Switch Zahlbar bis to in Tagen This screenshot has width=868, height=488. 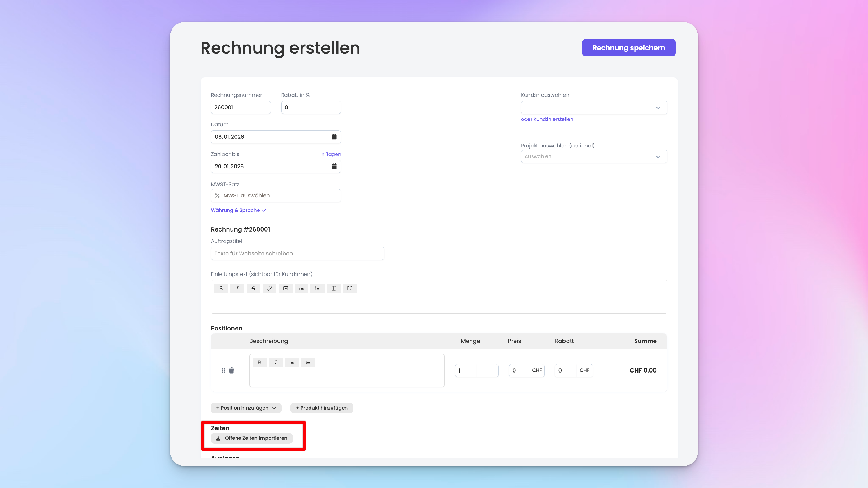[x=330, y=154]
